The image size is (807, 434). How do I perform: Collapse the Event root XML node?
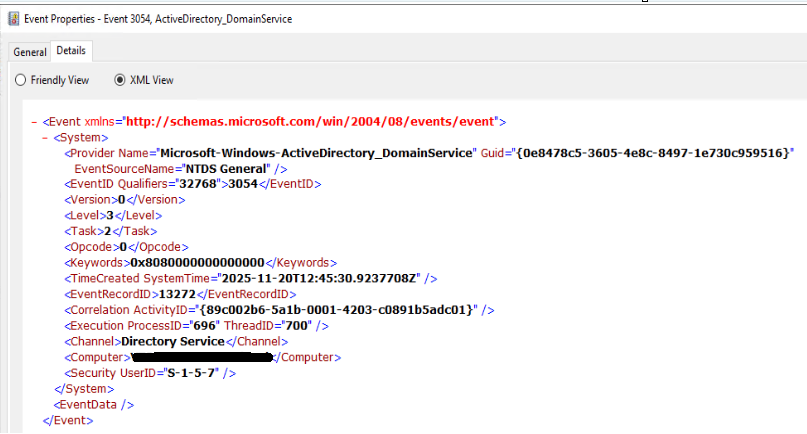(34, 123)
